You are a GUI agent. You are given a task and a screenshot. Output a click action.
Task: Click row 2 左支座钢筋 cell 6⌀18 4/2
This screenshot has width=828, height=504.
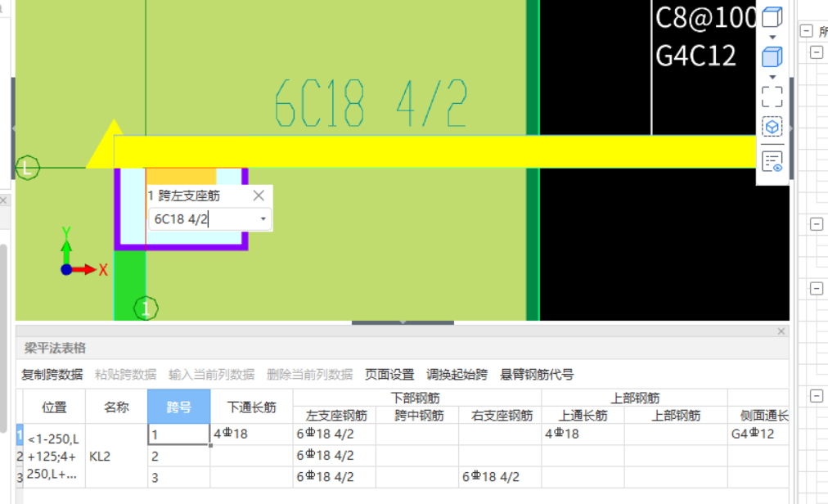[335, 456]
